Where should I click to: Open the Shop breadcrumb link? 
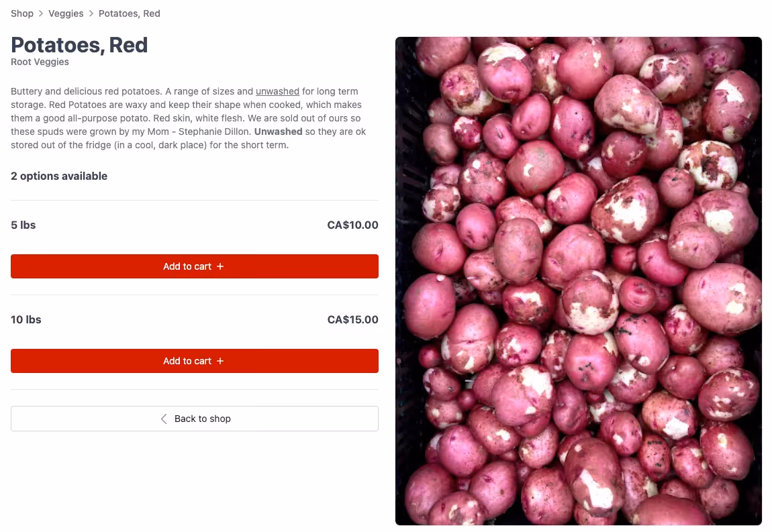[21, 13]
